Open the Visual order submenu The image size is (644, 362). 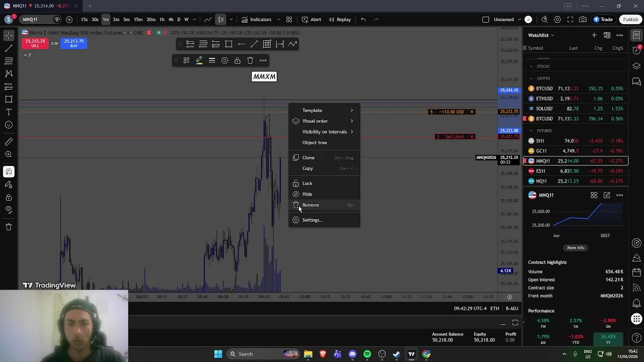324,121
